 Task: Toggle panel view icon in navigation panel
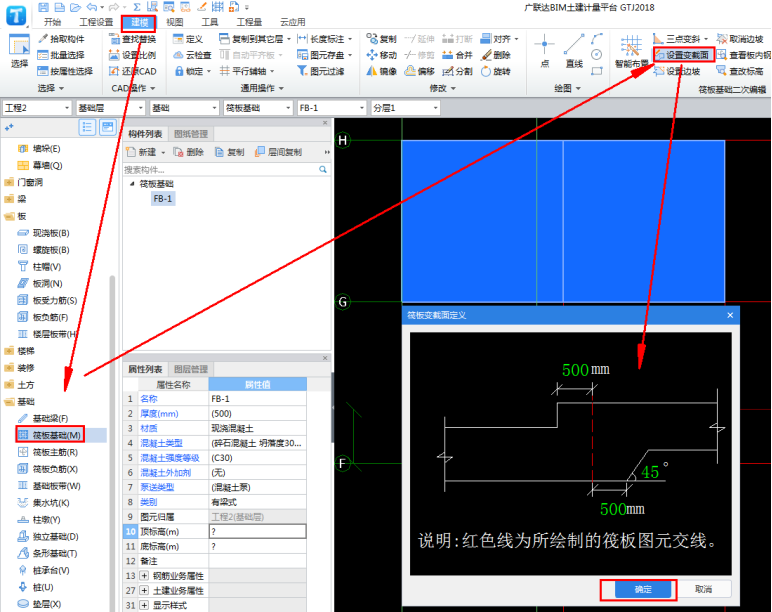coord(107,128)
